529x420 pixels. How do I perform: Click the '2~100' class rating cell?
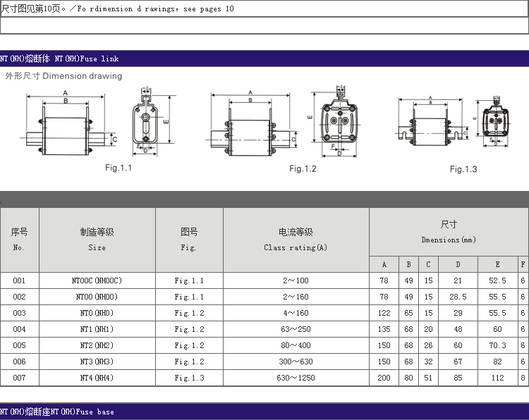point(296,280)
